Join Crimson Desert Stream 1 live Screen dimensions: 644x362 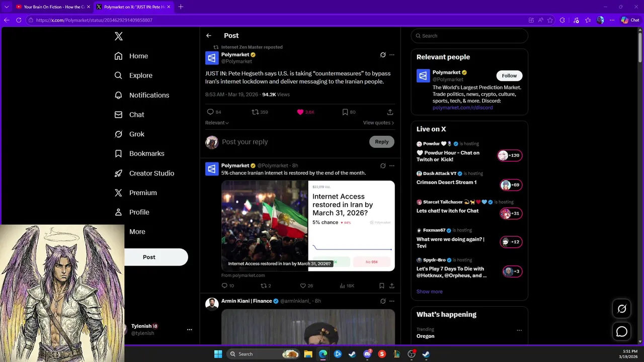click(x=511, y=185)
